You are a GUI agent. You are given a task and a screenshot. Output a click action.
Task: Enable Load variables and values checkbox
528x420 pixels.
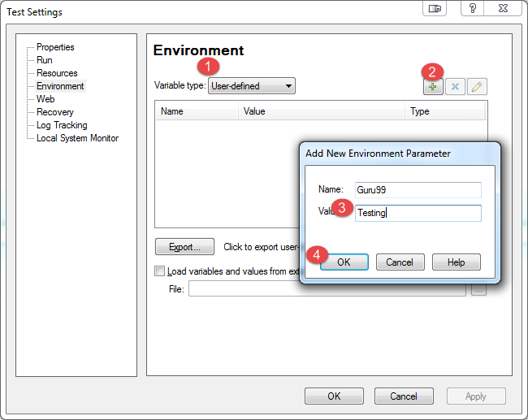(159, 271)
